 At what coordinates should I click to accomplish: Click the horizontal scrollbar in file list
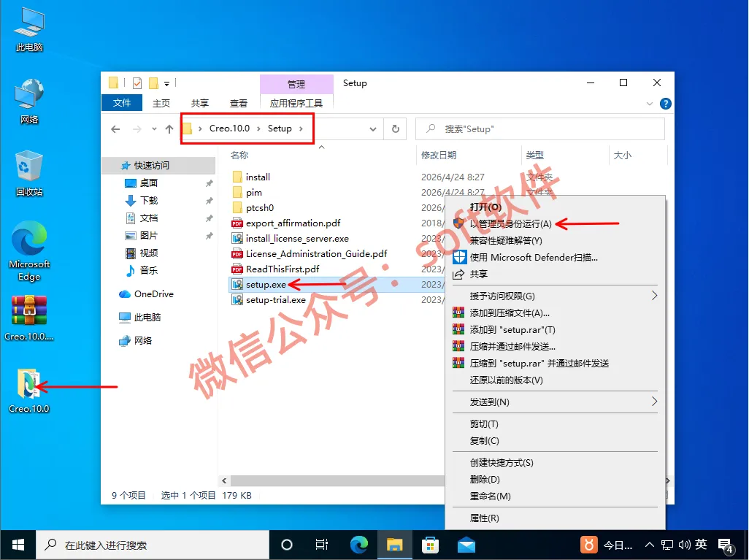pos(338,480)
